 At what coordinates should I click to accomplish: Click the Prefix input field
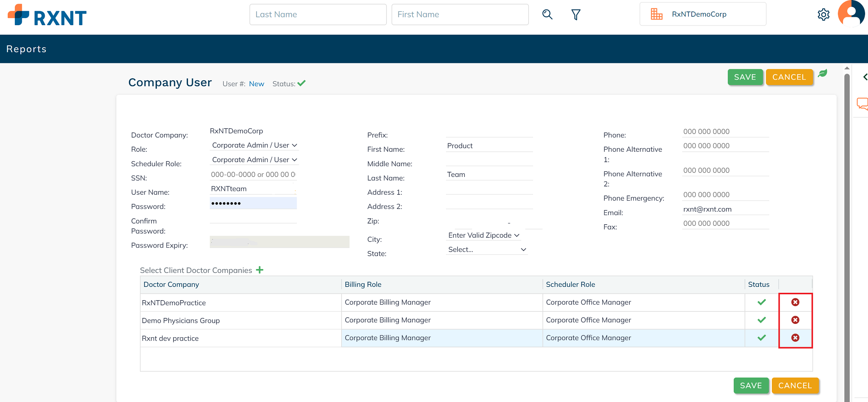coord(489,132)
